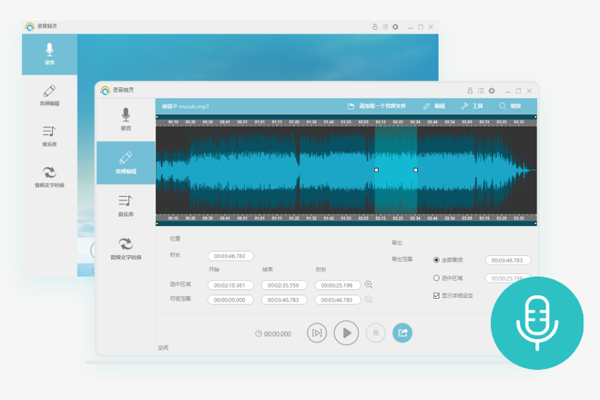The height and width of the screenshot is (400, 600).
Task: Click the blue export share button
Action: 402,333
